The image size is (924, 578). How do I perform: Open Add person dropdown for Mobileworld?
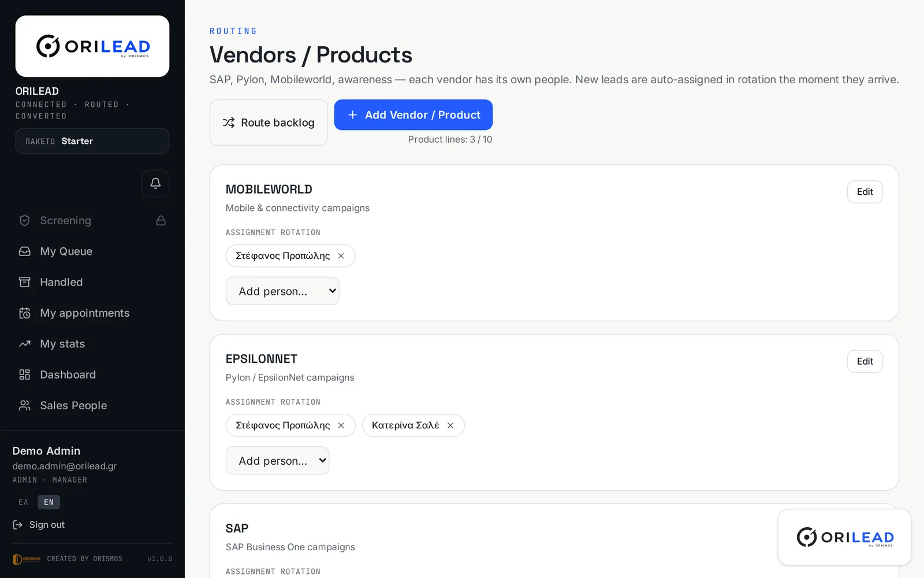click(x=282, y=291)
